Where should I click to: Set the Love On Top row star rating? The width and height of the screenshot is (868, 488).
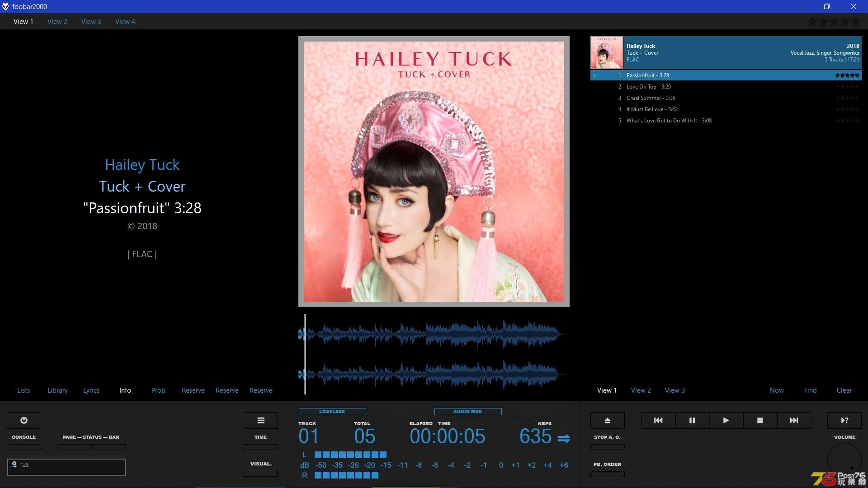(x=847, y=87)
